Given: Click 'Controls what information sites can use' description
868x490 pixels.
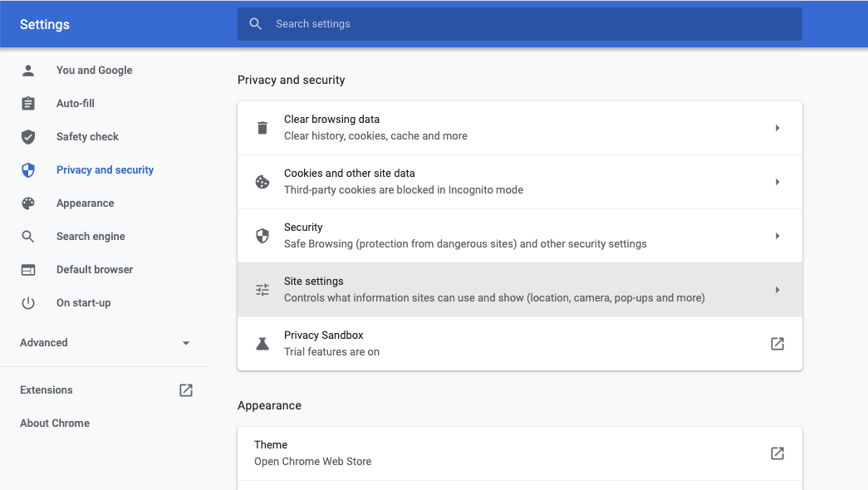Looking at the screenshot, I should pyautogui.click(x=494, y=298).
